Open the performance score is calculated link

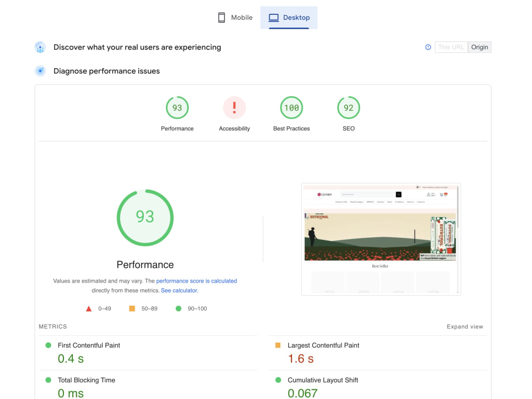[x=196, y=280]
